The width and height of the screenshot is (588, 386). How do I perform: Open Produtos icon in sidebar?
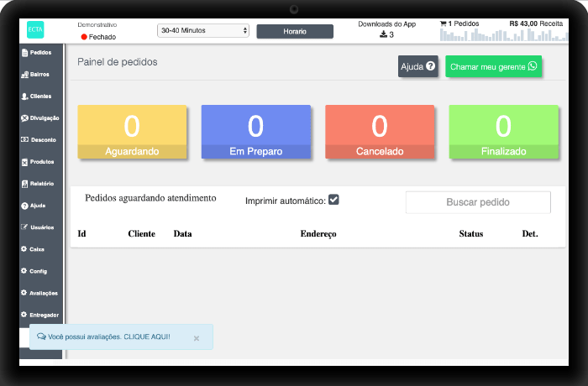tap(24, 162)
